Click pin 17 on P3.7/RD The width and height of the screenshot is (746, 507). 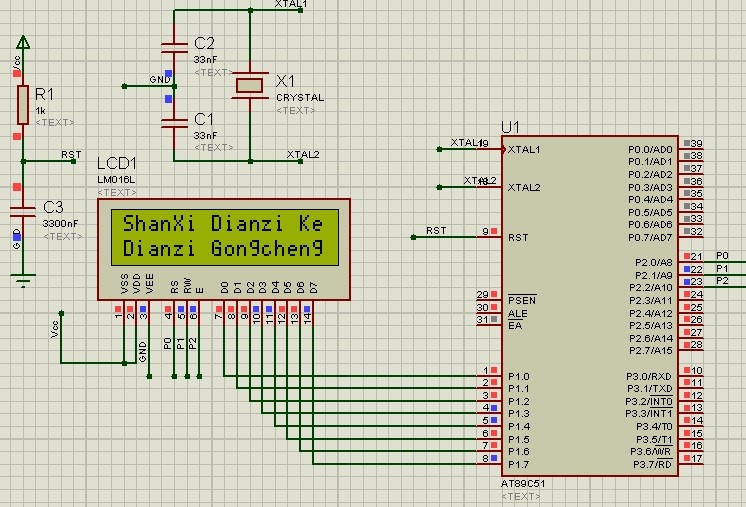(x=695, y=458)
